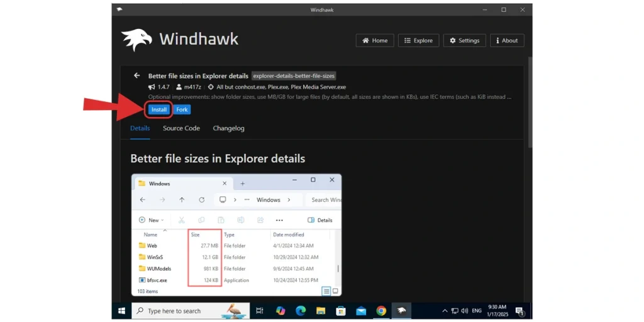Open the Mail app from the taskbar

tap(361, 311)
